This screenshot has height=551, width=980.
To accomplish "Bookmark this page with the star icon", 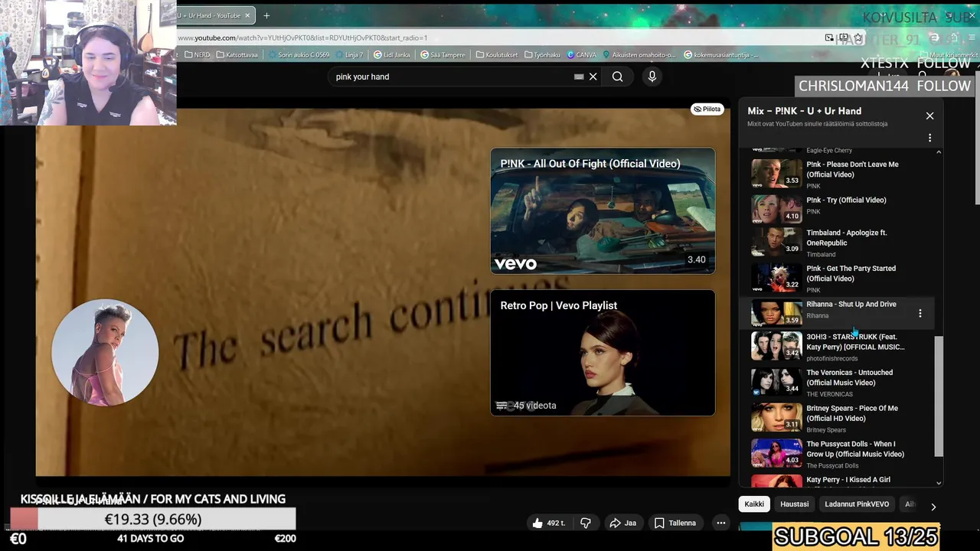I will pyautogui.click(x=858, y=37).
